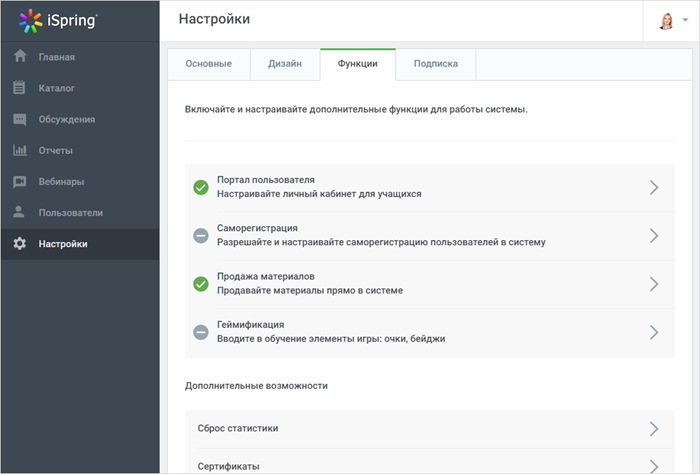Click the Вебинары camera icon
Image resolution: width=700 pixels, height=474 pixels.
(20, 182)
